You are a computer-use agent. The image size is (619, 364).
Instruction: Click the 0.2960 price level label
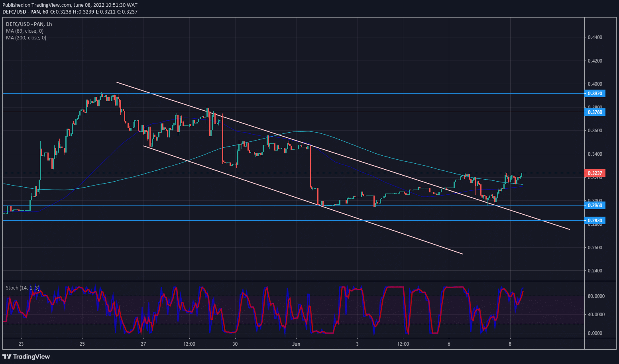point(595,205)
